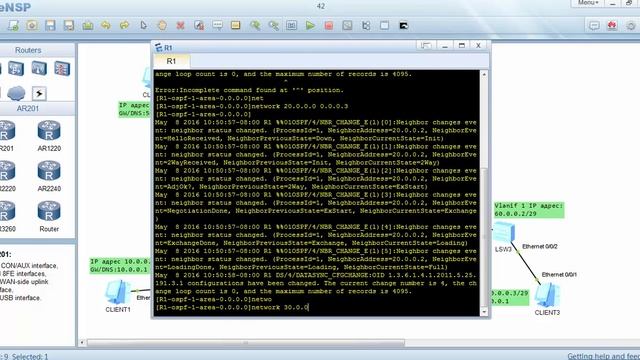Viewport: 640px width, 360px height.
Task: Click the terminal scrollbar down arrow
Action: coord(484,312)
